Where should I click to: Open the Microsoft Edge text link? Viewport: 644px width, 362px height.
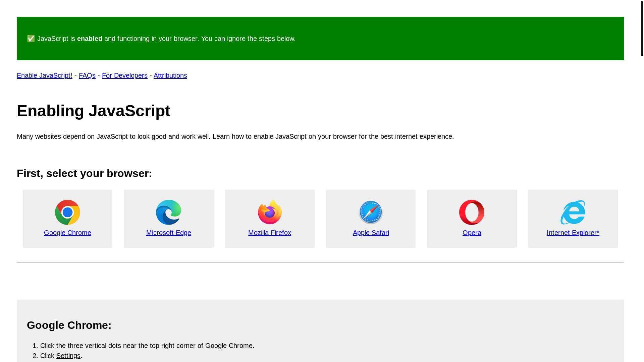tap(169, 233)
